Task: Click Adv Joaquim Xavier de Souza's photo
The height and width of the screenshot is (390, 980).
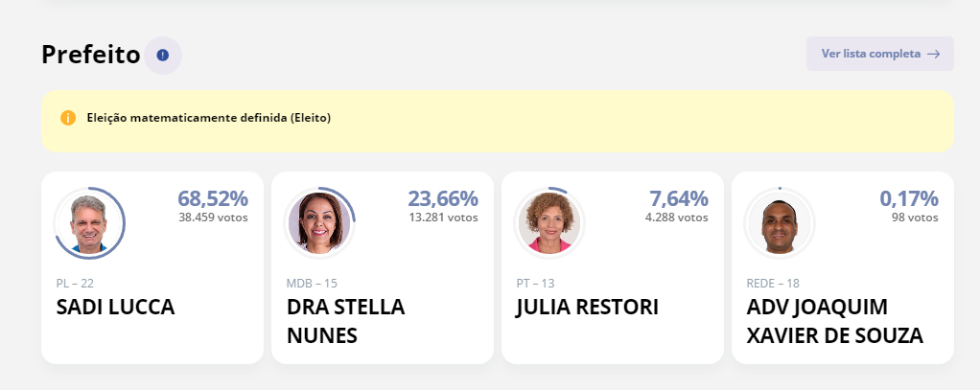Action: (780, 223)
